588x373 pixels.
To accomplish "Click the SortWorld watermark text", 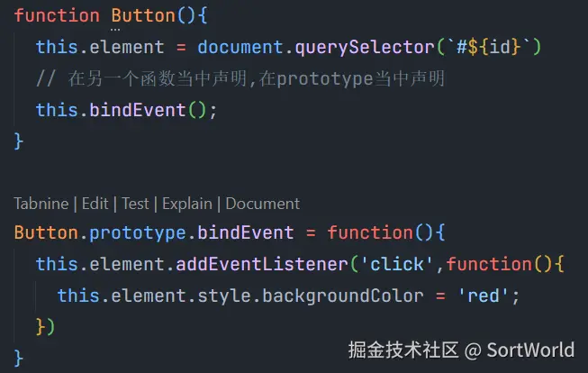I will tap(531, 350).
